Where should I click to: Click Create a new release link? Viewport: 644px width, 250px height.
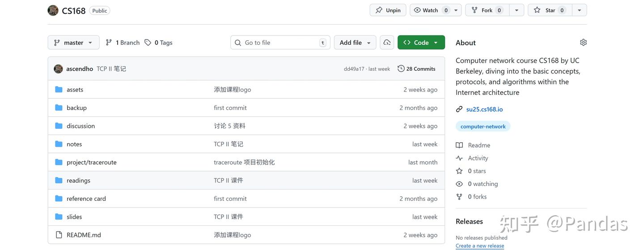(480, 246)
